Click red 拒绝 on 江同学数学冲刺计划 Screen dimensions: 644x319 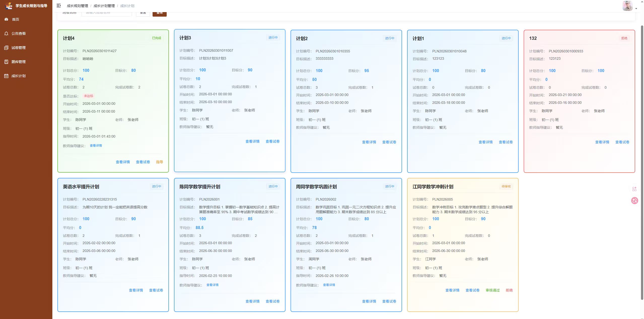click(x=509, y=290)
